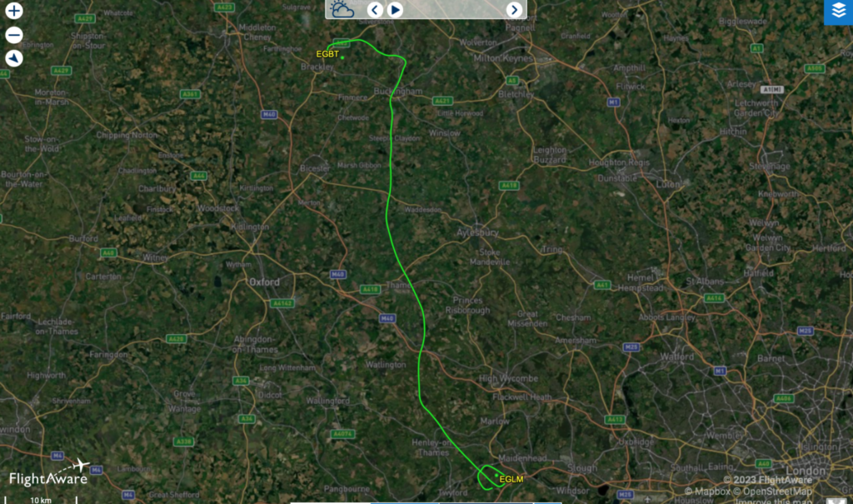853x504 pixels.
Task: Click the Improve this map link
Action: [773, 501]
